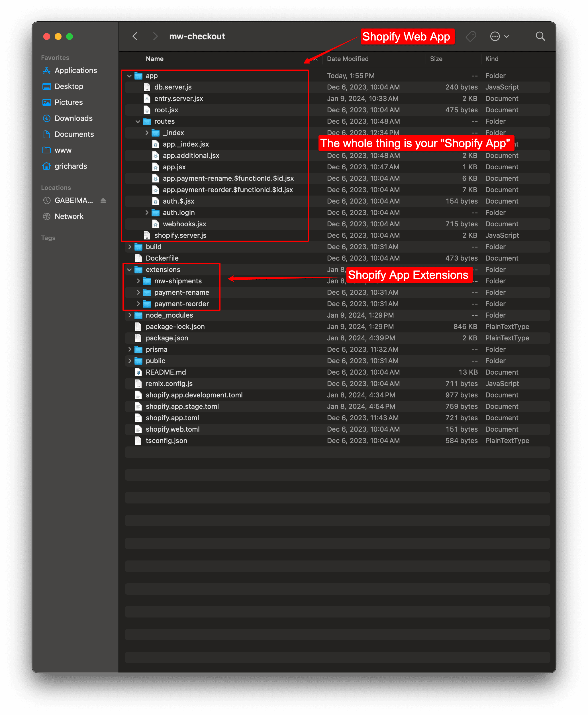Select the Dockerfile row
This screenshot has height=715, width=588.
tap(162, 258)
